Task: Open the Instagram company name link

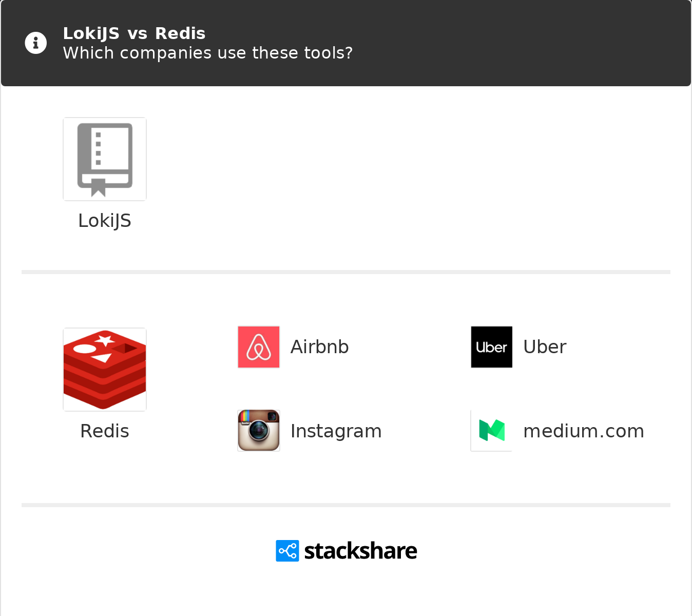Action: click(x=336, y=431)
